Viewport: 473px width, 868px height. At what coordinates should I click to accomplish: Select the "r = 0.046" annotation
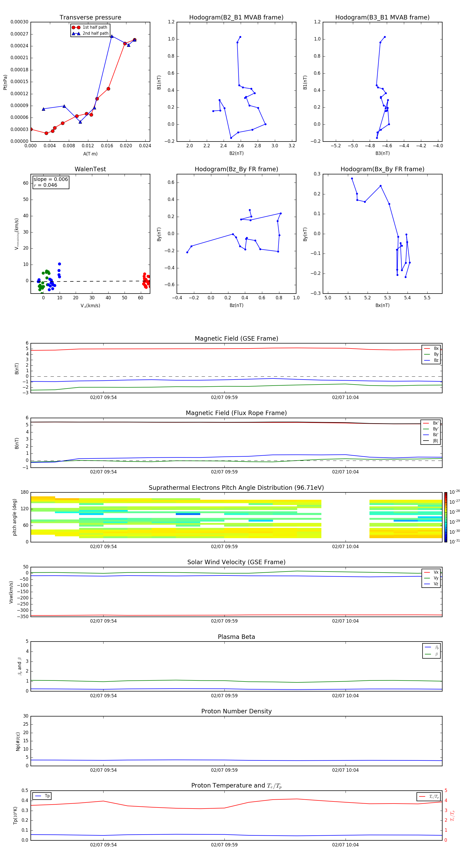pos(45,185)
